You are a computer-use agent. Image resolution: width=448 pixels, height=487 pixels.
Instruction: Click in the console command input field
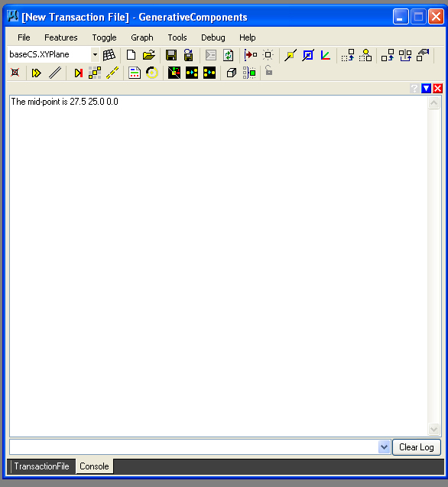(x=194, y=447)
